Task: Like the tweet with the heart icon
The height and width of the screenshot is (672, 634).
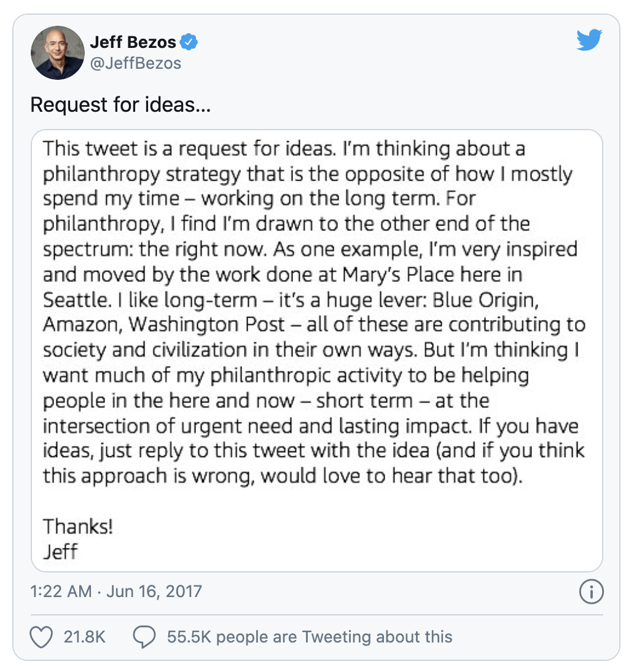Action: coord(41,637)
